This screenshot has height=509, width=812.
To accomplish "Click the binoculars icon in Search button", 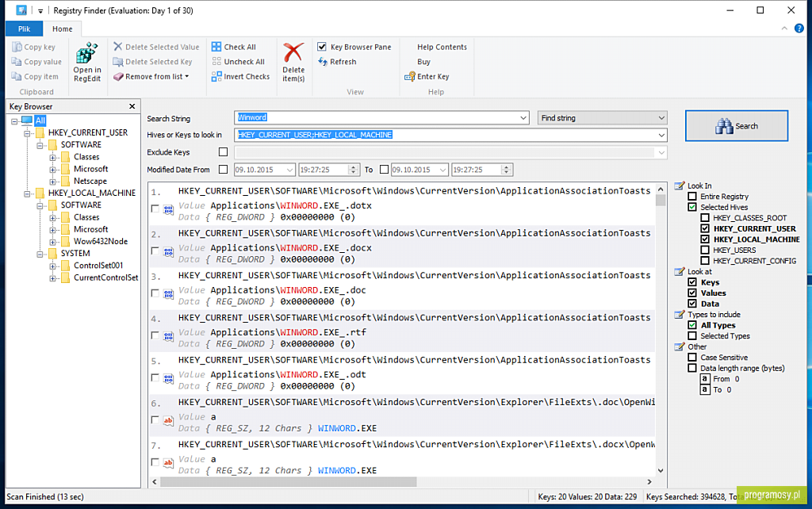I will 724,126.
